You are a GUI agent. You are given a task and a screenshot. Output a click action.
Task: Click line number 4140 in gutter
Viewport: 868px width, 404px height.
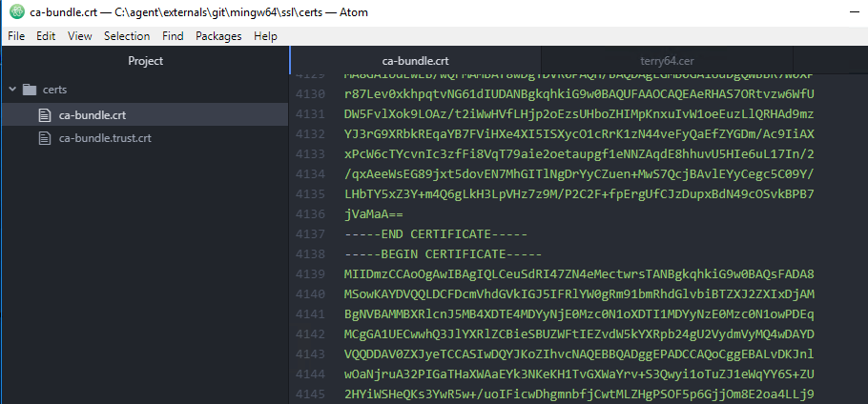point(310,294)
